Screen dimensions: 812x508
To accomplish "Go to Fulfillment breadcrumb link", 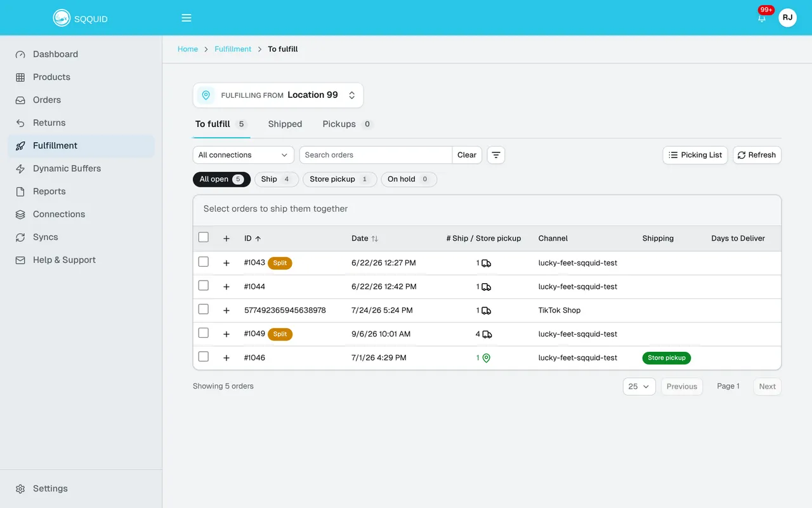I will pyautogui.click(x=233, y=49).
